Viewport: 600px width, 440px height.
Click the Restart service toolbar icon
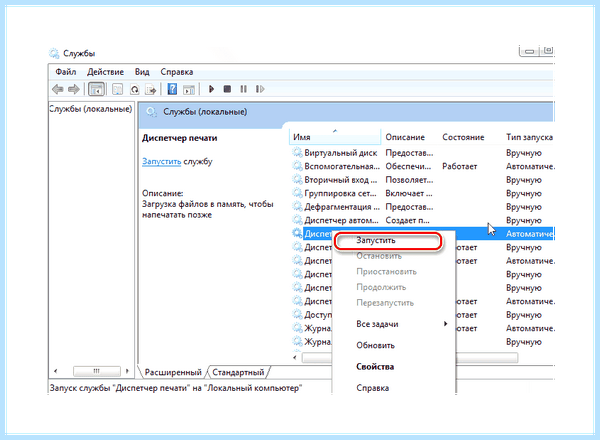(260, 89)
